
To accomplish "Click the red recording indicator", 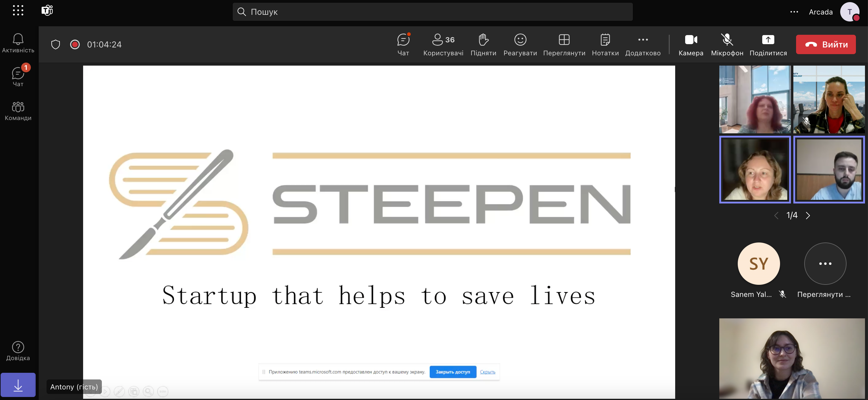I will (75, 44).
